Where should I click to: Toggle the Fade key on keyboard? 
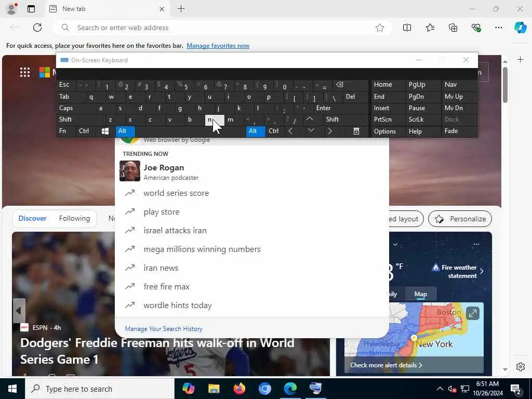[x=459, y=131]
